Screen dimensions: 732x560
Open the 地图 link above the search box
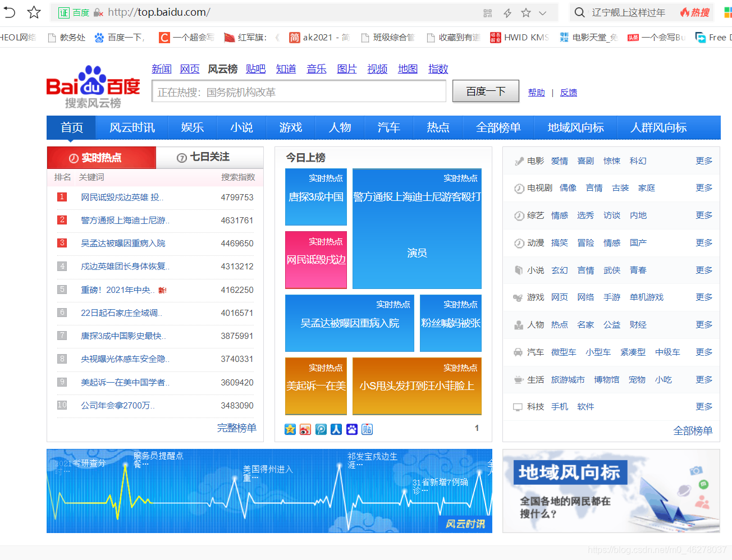(x=408, y=68)
